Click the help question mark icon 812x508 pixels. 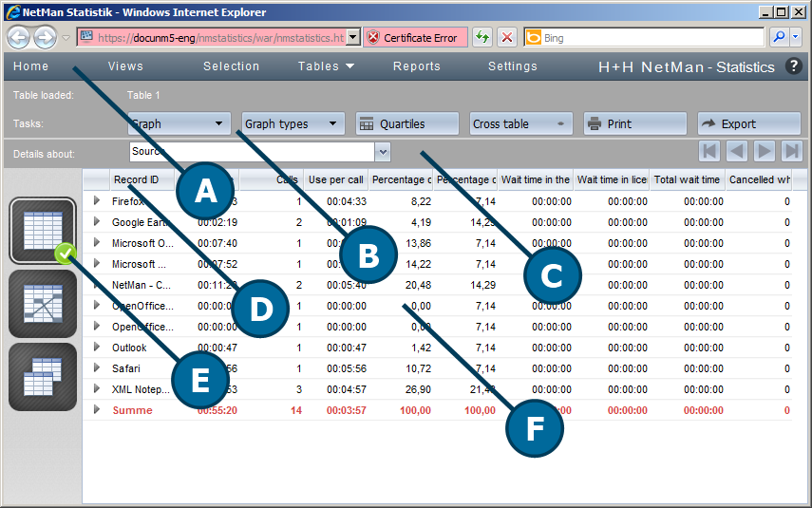(794, 66)
